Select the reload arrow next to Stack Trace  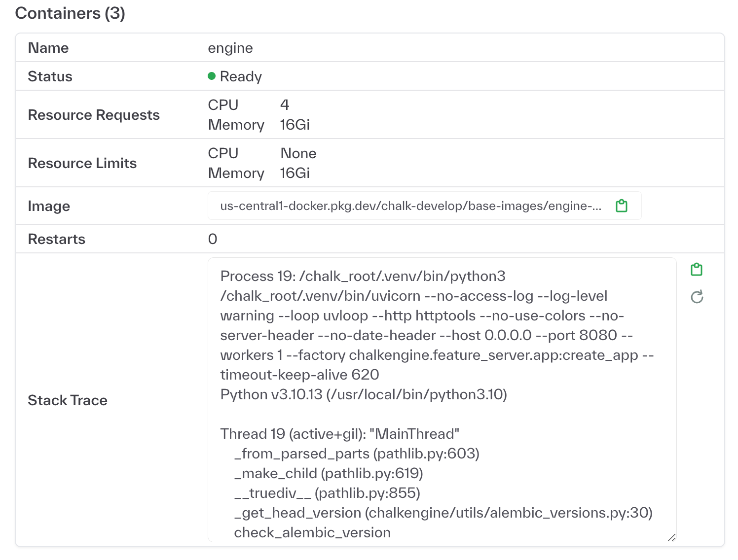[696, 297]
